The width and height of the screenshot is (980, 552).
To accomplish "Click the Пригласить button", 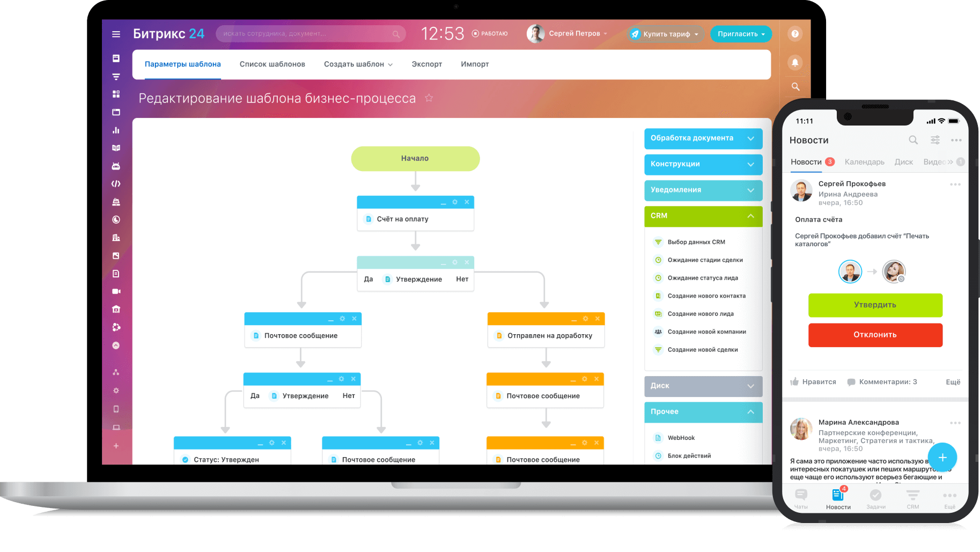I will (x=741, y=34).
